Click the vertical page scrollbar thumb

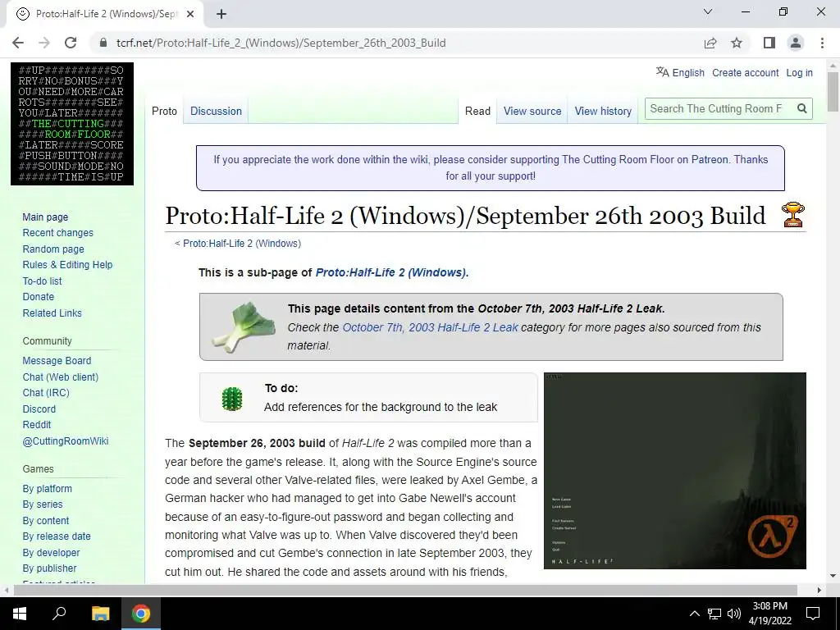(833, 92)
